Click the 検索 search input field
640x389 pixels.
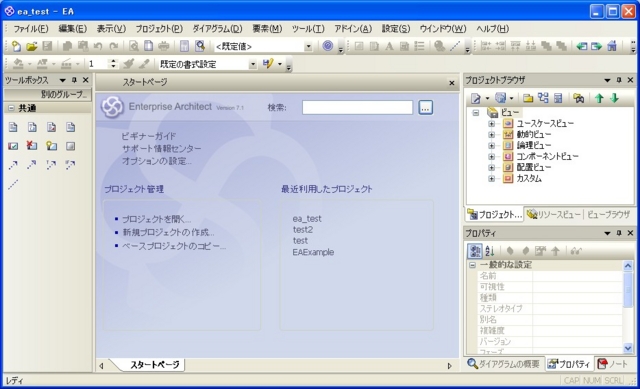pos(357,108)
